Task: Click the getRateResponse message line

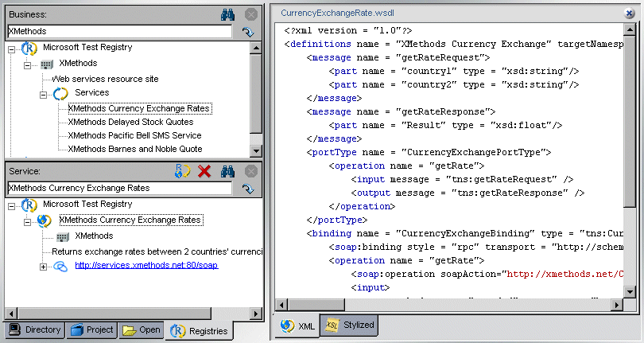Action: 401,112
